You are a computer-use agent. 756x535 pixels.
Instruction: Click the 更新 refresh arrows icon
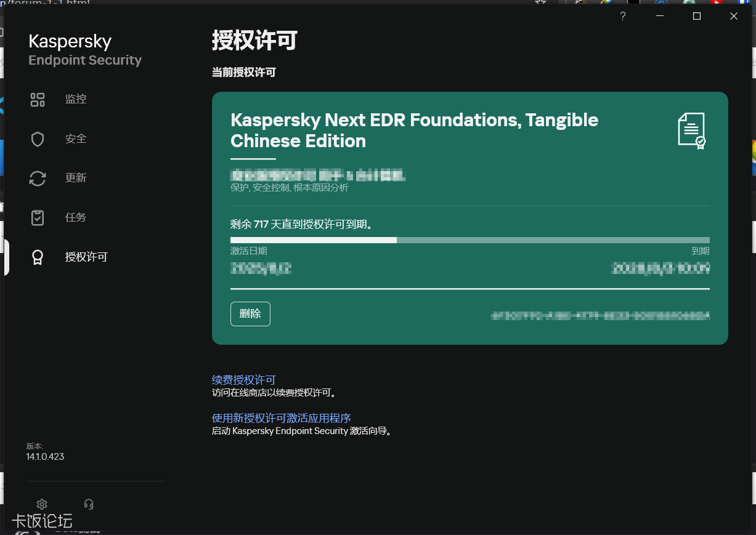point(38,179)
